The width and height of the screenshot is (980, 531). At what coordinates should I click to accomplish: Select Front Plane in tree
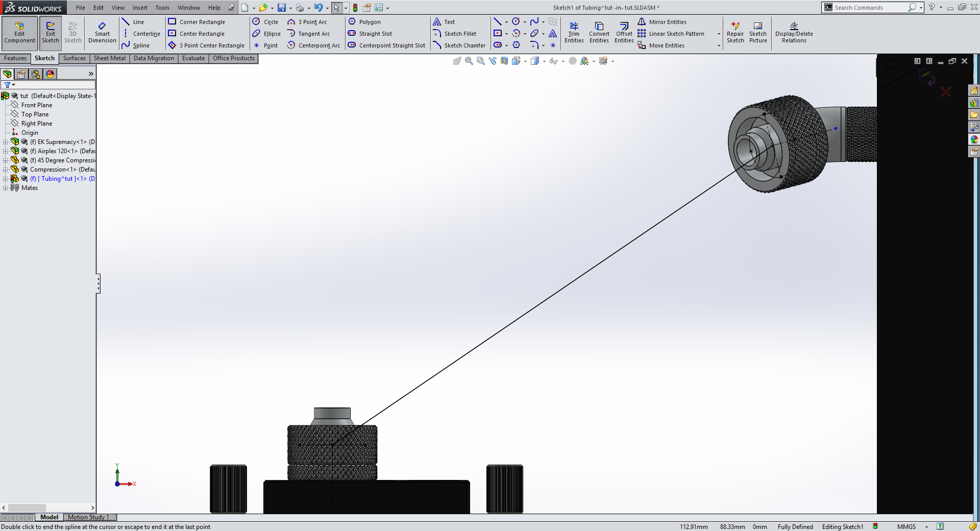pyautogui.click(x=36, y=105)
